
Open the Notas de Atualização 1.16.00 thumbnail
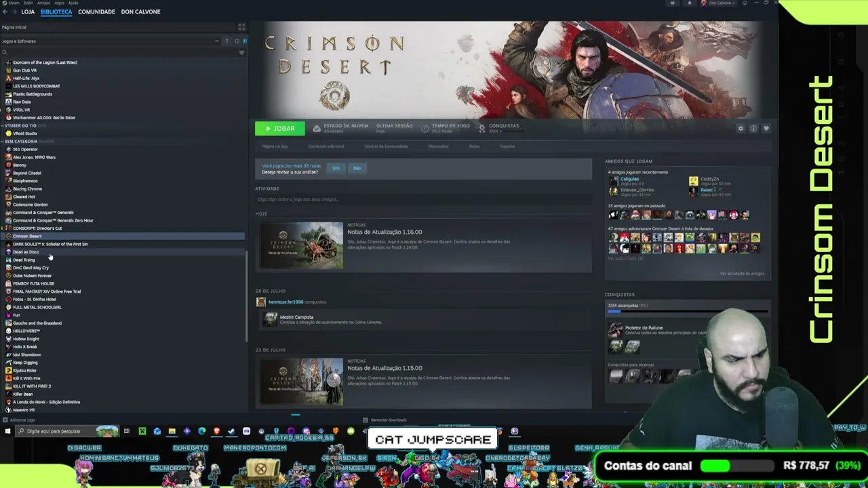pos(301,245)
